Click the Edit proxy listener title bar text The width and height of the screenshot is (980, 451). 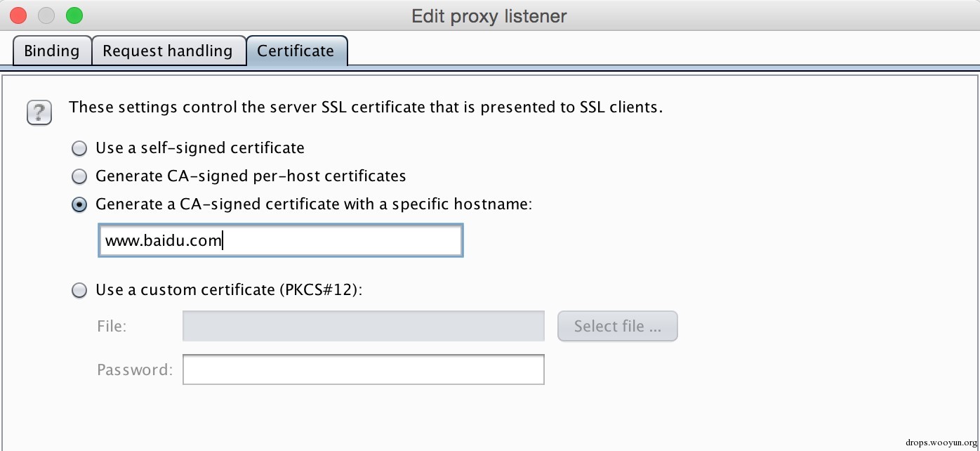click(x=489, y=15)
